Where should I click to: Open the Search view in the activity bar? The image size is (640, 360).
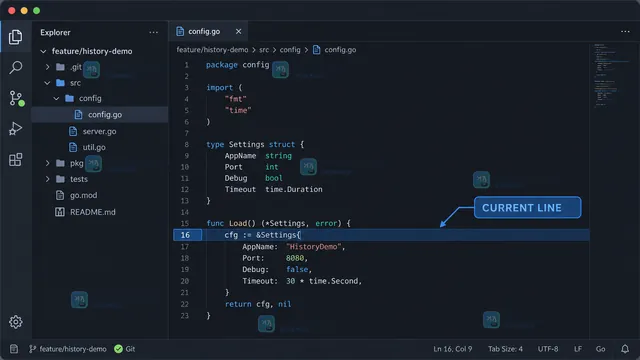click(16, 67)
